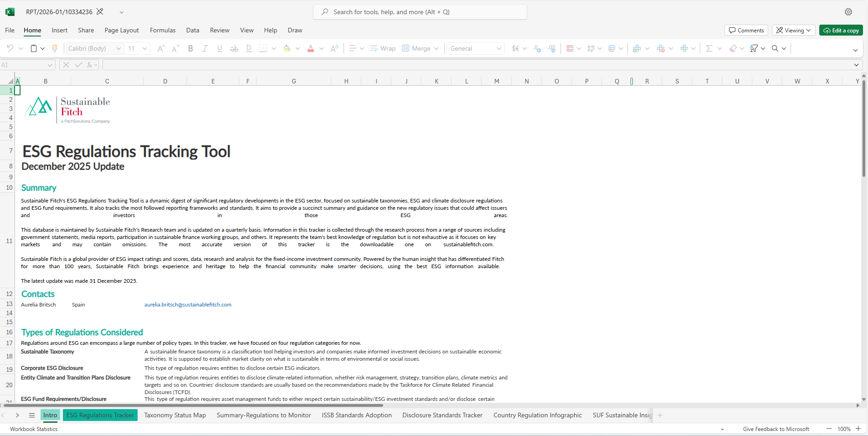Open the Formulas ribbon tab
Screen dimensions: 868x436
[163, 30]
